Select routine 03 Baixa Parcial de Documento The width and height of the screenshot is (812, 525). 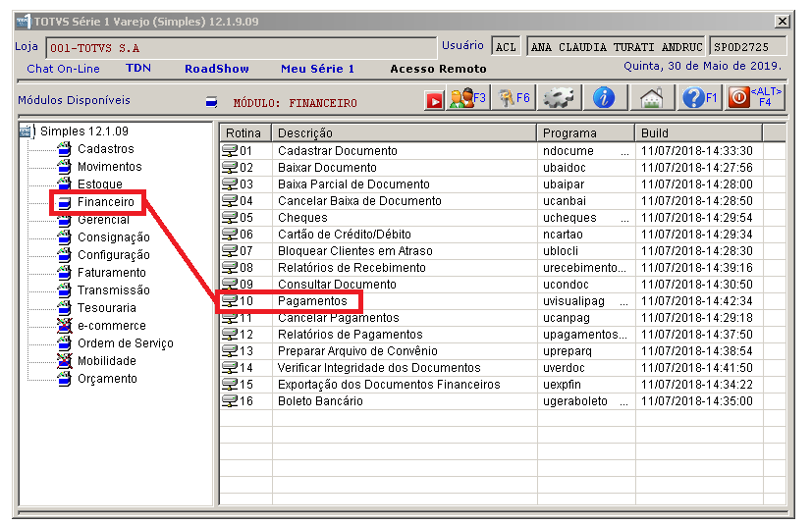click(x=503, y=184)
